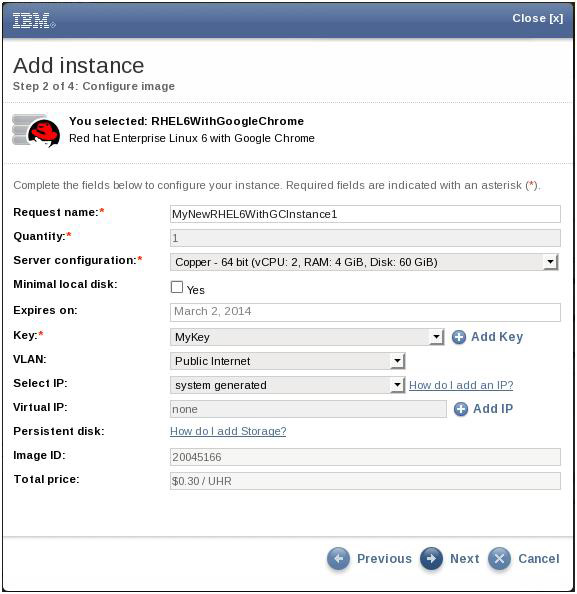Click the Add Key text link

497,337
